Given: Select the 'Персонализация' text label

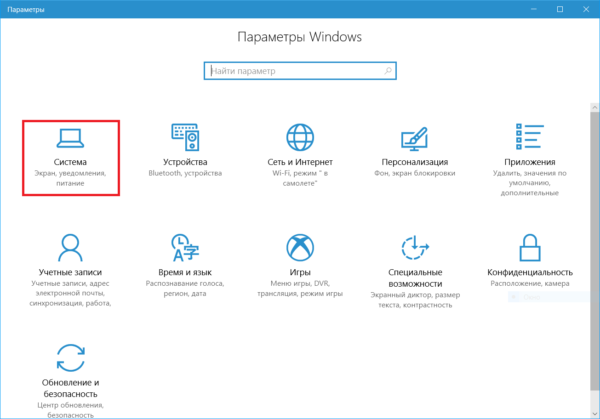Looking at the screenshot, I should tap(414, 161).
